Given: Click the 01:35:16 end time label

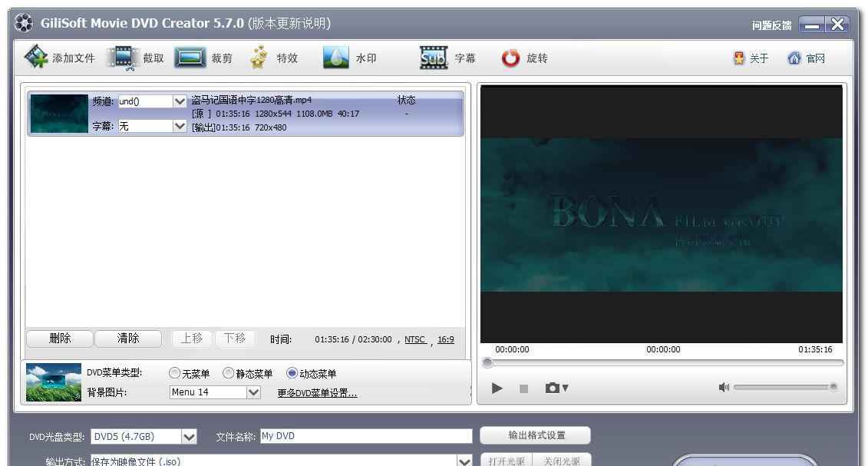Looking at the screenshot, I should click(x=815, y=350).
